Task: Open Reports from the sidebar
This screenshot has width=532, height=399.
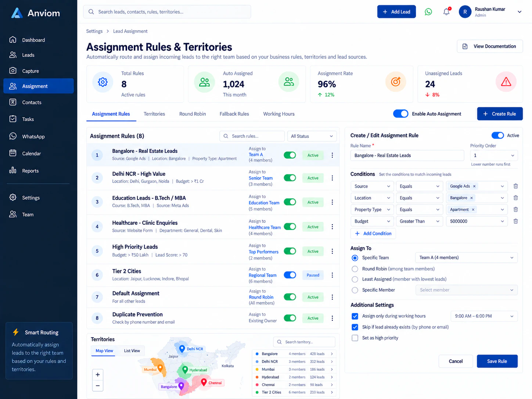Action: (x=39, y=171)
